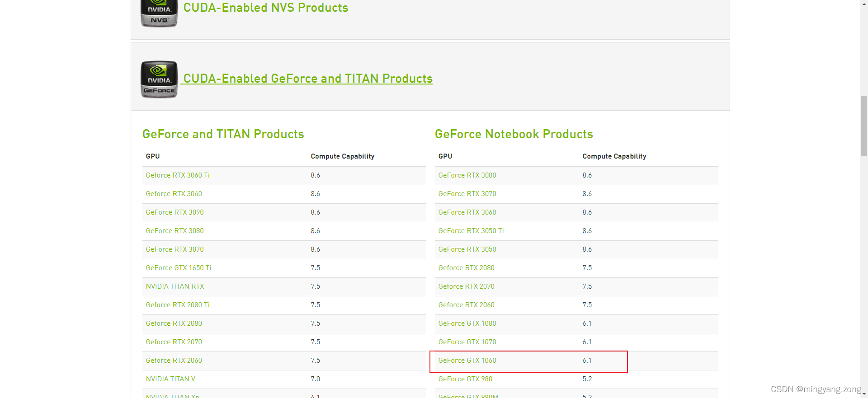868x398 pixels.
Task: Open notebook Geforce RTX 2080 link
Action: 466,268
